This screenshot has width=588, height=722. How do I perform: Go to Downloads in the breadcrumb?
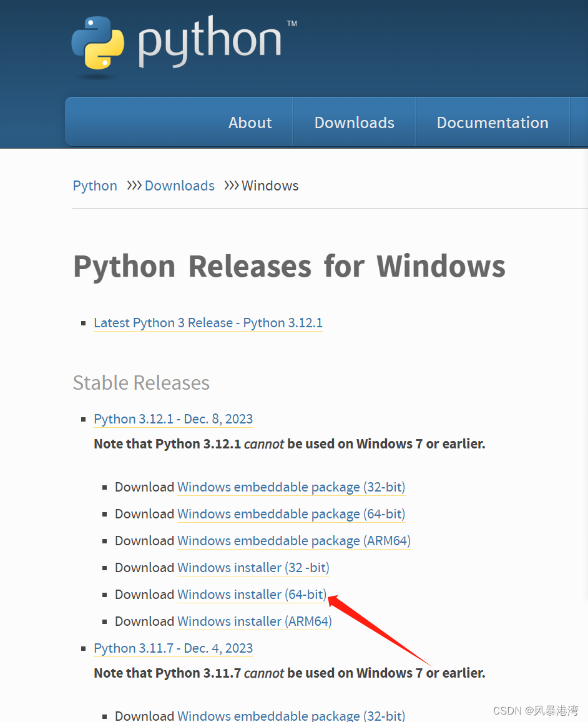pyautogui.click(x=179, y=185)
